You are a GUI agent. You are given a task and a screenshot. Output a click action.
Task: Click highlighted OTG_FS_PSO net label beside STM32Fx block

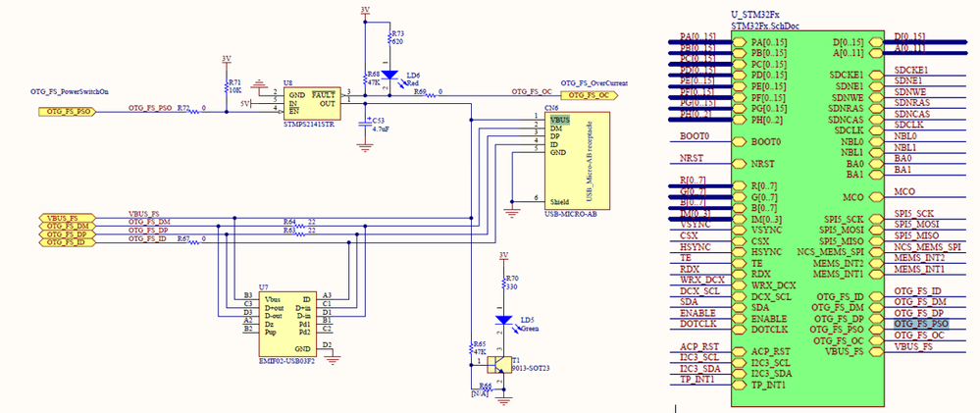[x=921, y=324]
